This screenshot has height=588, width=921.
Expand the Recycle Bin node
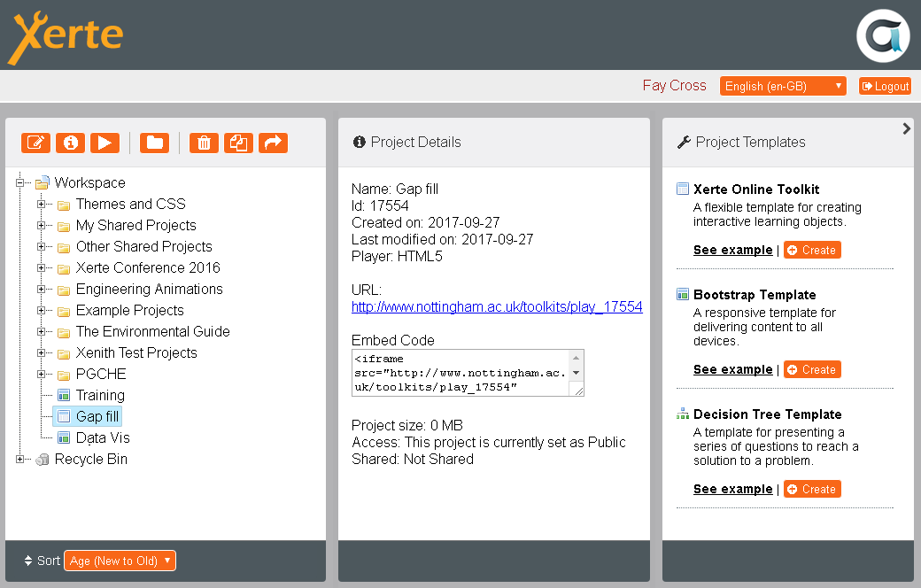[19, 460]
